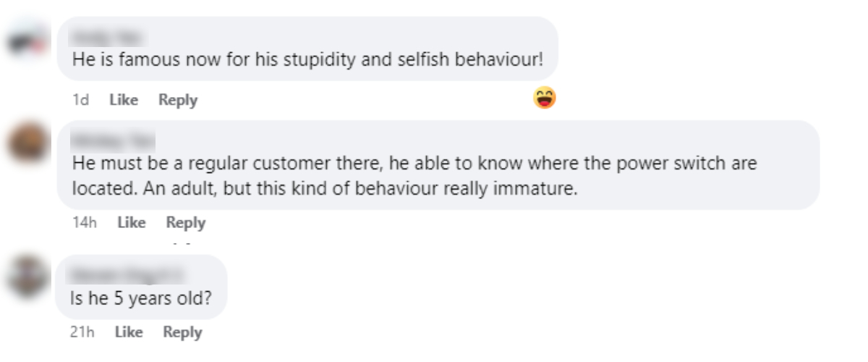The width and height of the screenshot is (868, 362).
Task: Click the laughing emoji reaction on first comment
Action: 545,98
